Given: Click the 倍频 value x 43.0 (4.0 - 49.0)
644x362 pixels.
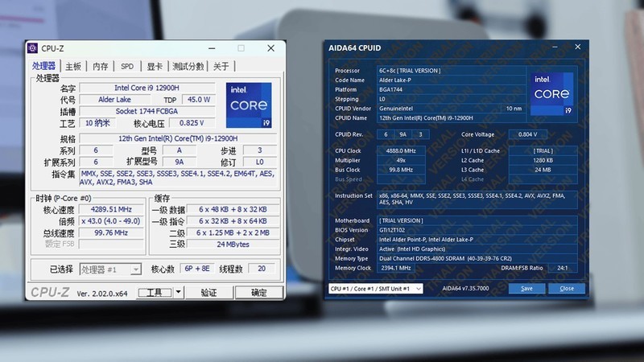Looking at the screenshot, I should tap(111, 220).
